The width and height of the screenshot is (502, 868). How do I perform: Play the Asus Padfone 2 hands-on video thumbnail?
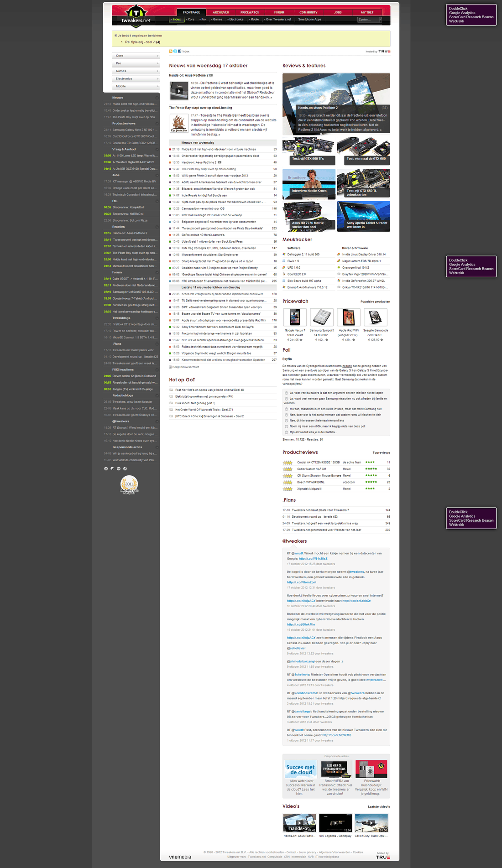pyautogui.click(x=179, y=90)
